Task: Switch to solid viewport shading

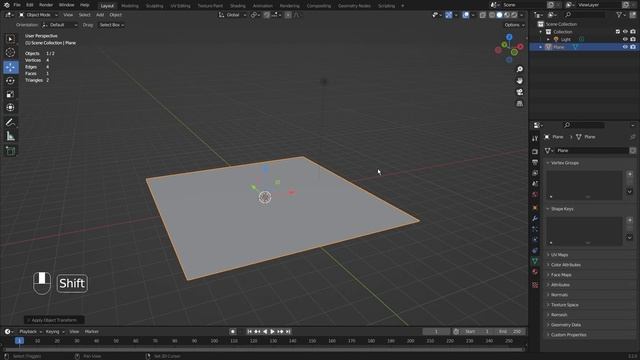Action: pos(499,15)
